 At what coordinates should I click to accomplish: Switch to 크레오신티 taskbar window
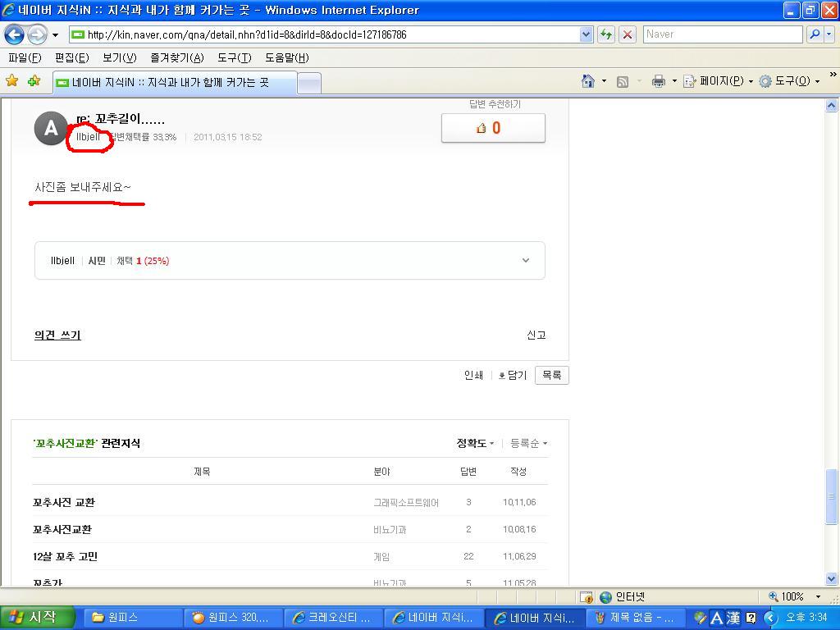pyautogui.click(x=333, y=618)
